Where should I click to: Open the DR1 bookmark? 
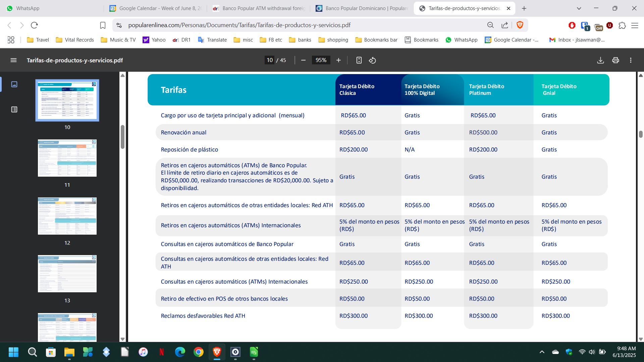tap(181, 40)
